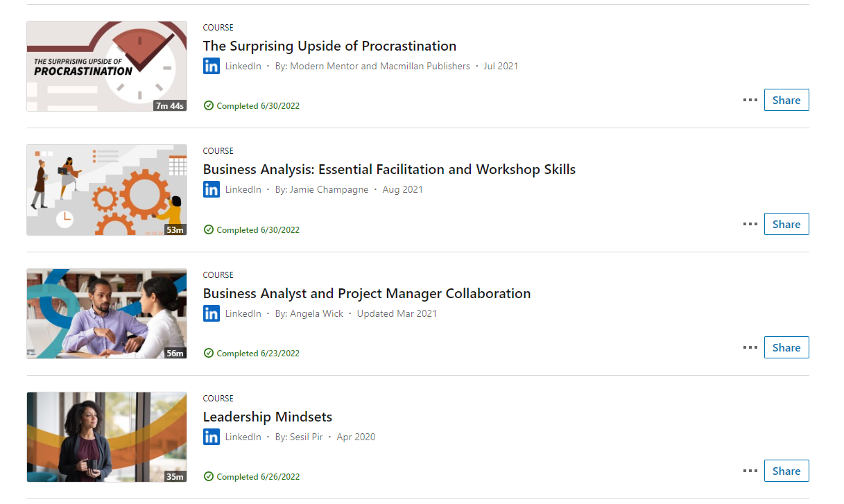Screen dimensions: 844x504
Task: Open The Surprising Upside of Procrastination title
Action: pyautogui.click(x=329, y=46)
